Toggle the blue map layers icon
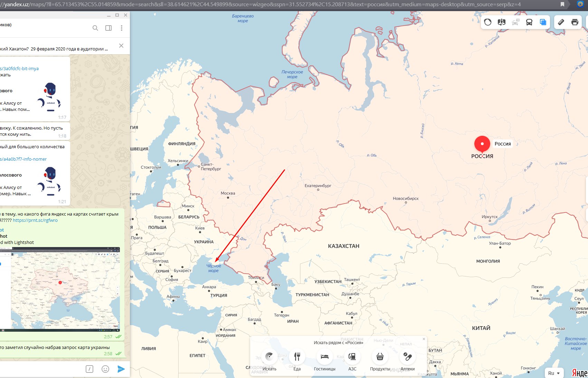The height and width of the screenshot is (378, 588). 543,22
